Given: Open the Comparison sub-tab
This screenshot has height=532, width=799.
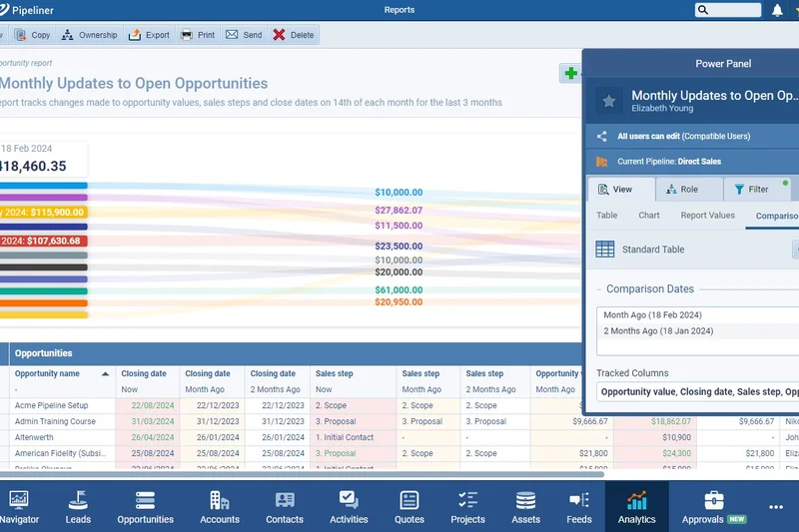Looking at the screenshot, I should [x=777, y=216].
